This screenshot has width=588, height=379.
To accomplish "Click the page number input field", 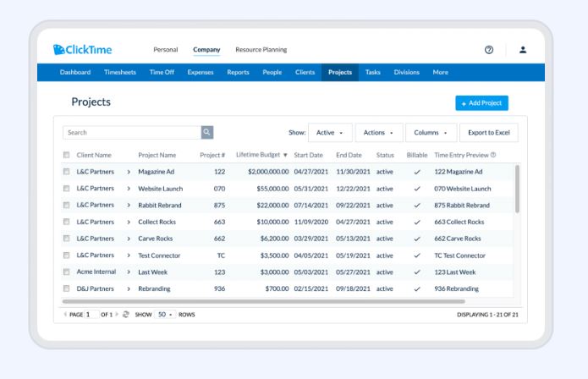I will (92, 314).
